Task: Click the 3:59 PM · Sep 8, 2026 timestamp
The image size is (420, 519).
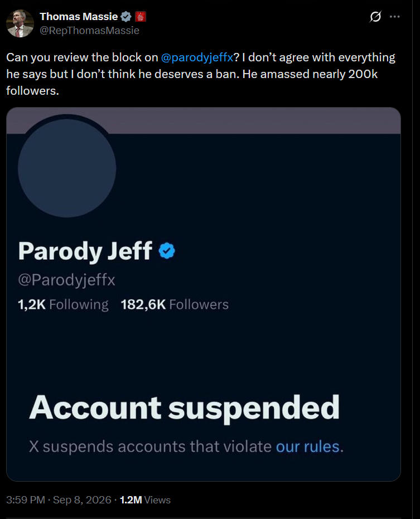Action: [59, 500]
